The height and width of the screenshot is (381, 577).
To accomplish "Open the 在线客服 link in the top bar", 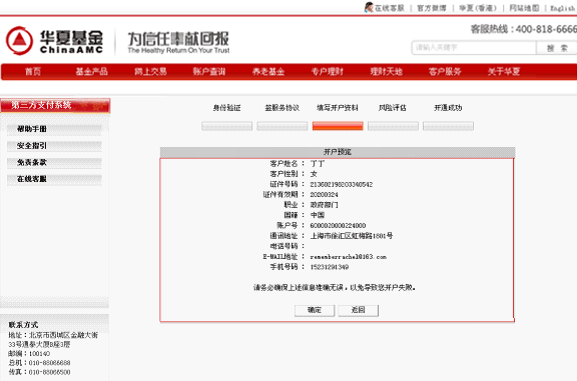I will point(389,8).
